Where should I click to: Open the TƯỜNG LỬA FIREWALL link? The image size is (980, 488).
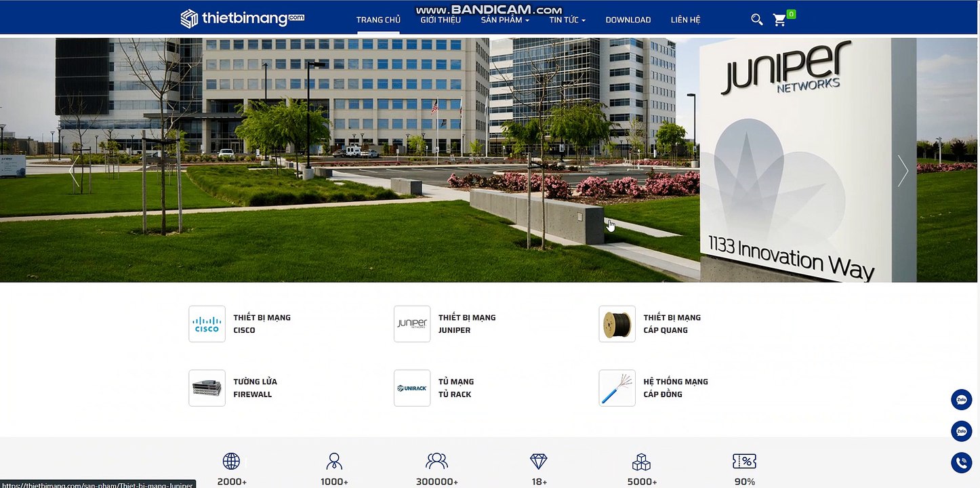[x=256, y=388]
